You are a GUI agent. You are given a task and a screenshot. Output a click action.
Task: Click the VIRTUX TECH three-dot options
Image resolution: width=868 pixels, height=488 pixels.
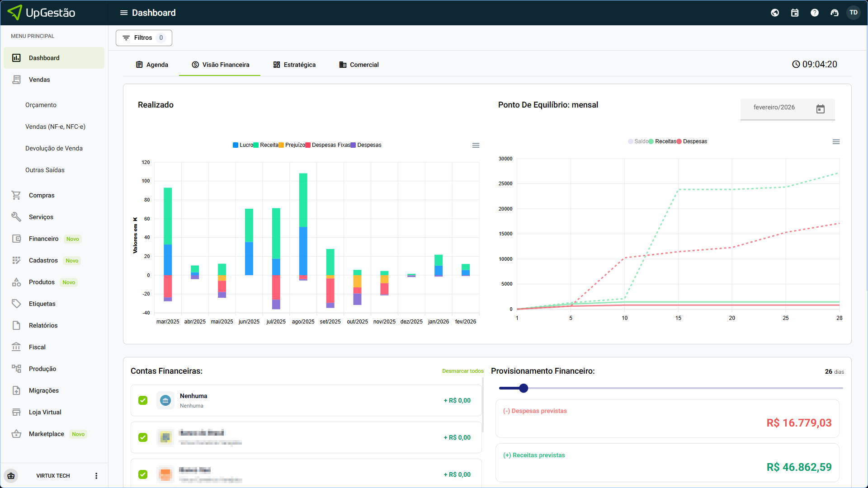coord(96,476)
